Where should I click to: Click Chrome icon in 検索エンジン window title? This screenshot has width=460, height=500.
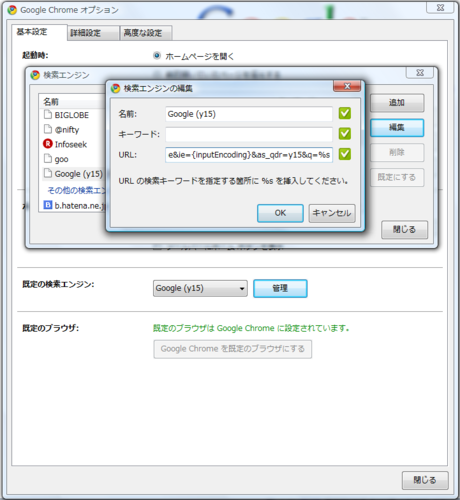[35, 75]
